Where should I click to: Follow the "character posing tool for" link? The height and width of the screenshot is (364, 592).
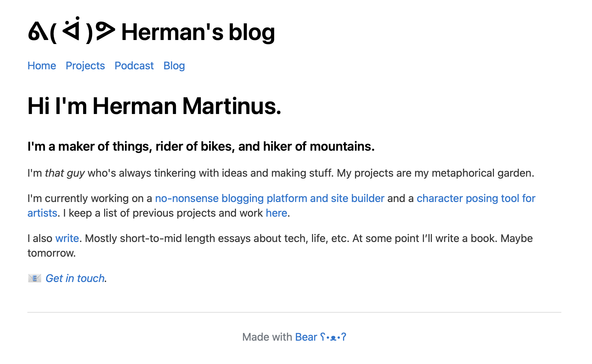(x=476, y=198)
